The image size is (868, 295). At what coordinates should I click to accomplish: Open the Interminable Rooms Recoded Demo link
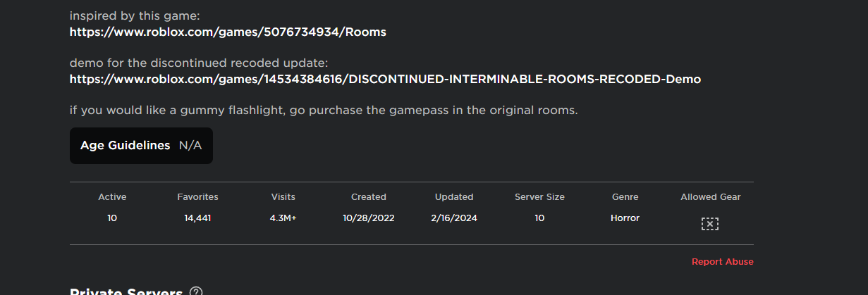385,79
